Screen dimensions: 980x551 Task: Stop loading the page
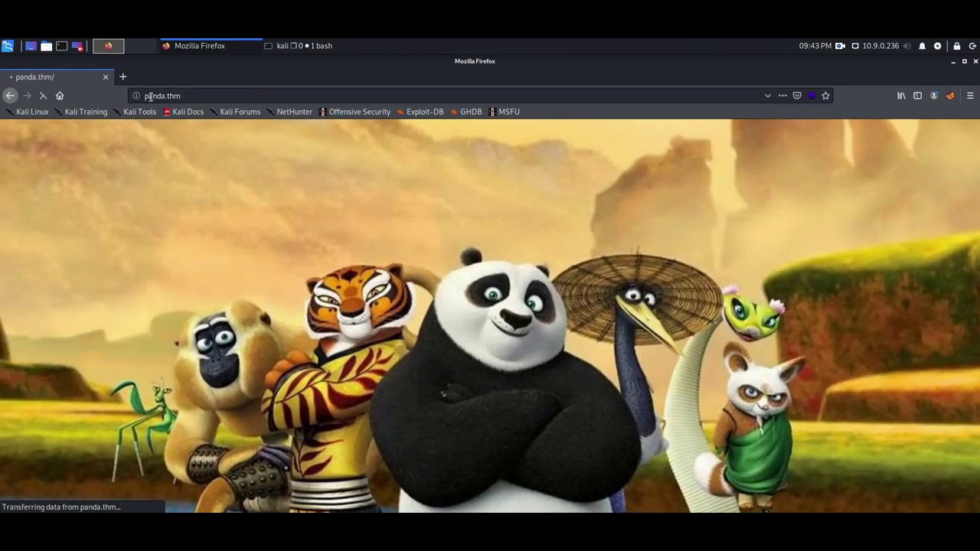[x=43, y=96]
